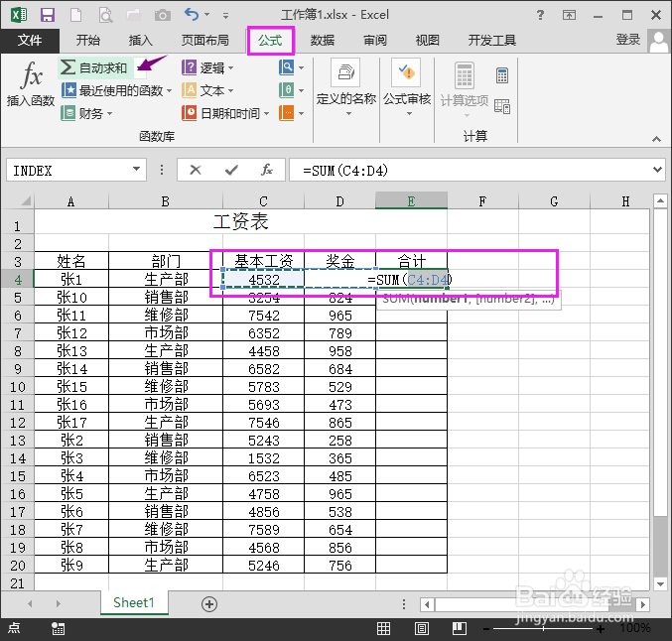This screenshot has height=641, width=672.
Task: Click the Help question mark icon
Action: pos(540,16)
